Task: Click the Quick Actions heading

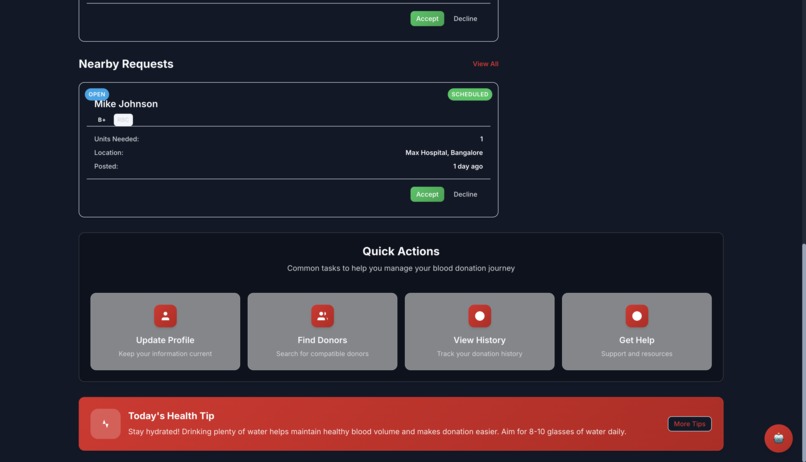Action: point(401,251)
